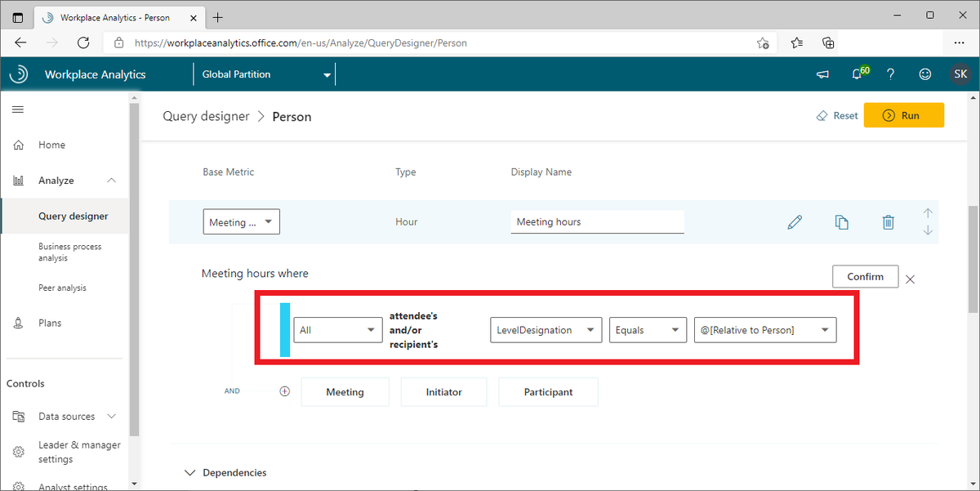
Task: Open the SK account avatar
Action: click(x=960, y=74)
